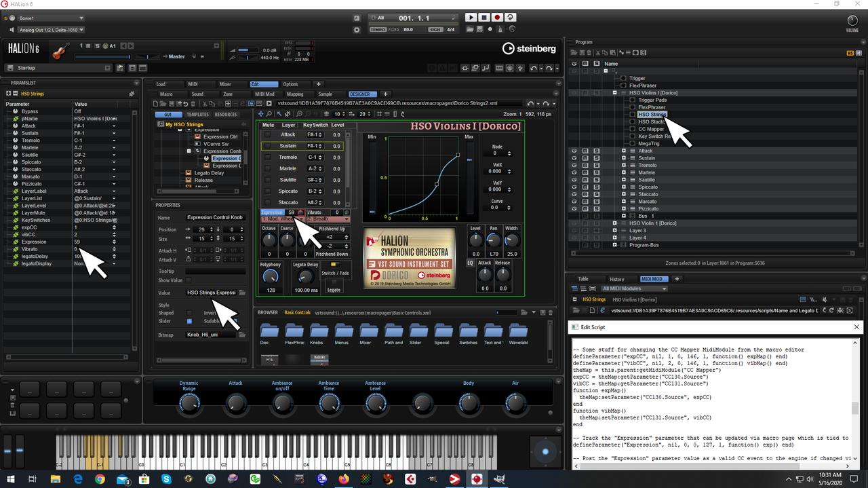This screenshot has width=868, height=488.
Task: Open the Bome1 MIDI input dropdown
Action: tap(52, 18)
